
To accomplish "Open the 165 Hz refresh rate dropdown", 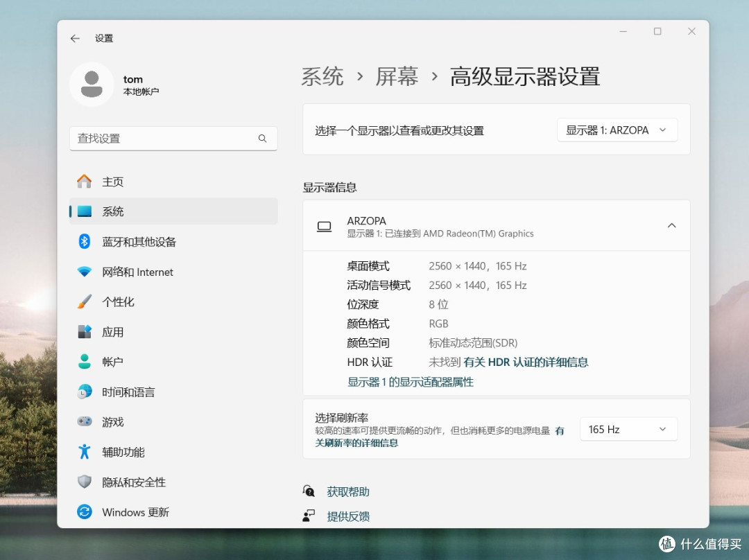I will click(628, 429).
